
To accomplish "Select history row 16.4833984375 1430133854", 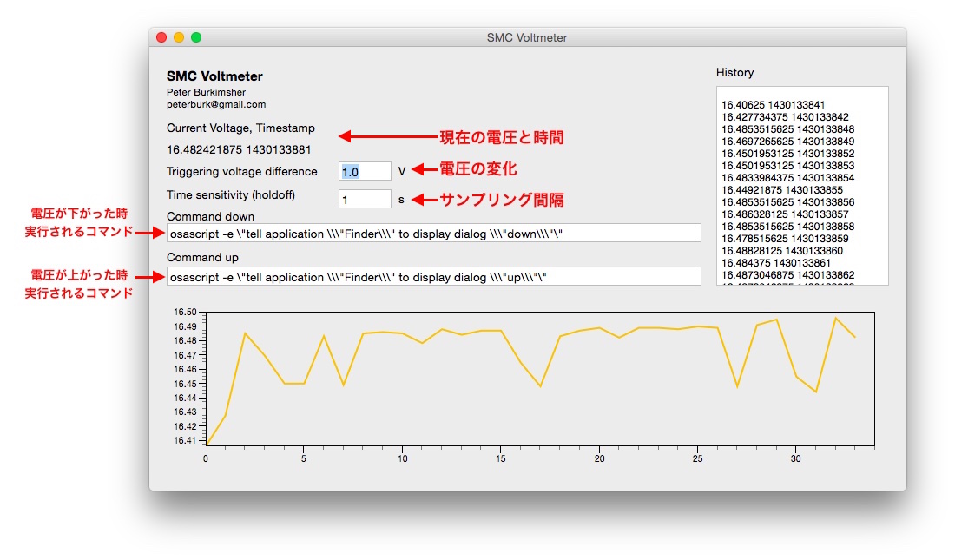I will coord(787,178).
